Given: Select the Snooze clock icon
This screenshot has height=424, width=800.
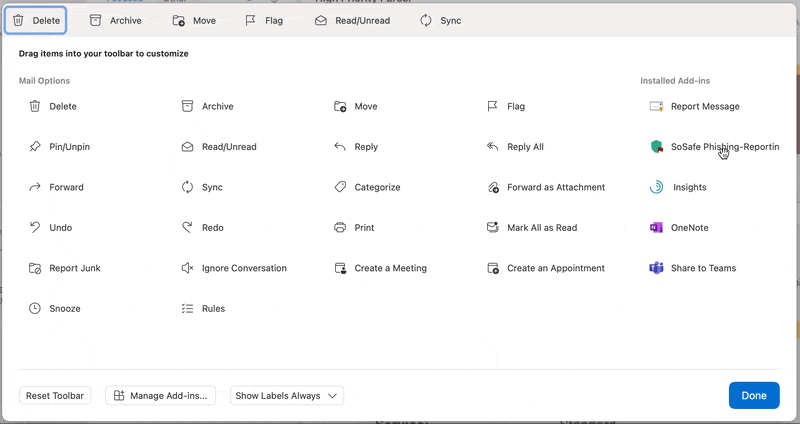Looking at the screenshot, I should (x=35, y=309).
